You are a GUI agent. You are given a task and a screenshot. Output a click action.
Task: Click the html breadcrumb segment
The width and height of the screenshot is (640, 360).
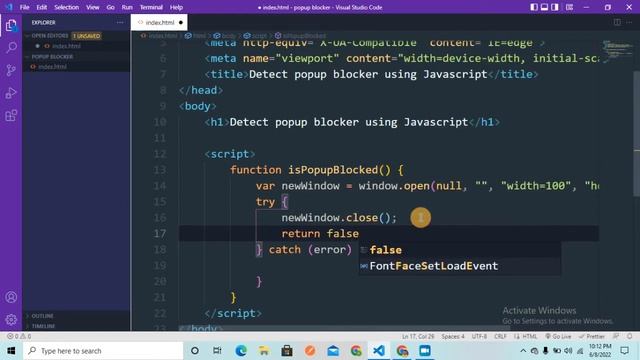pos(196,36)
